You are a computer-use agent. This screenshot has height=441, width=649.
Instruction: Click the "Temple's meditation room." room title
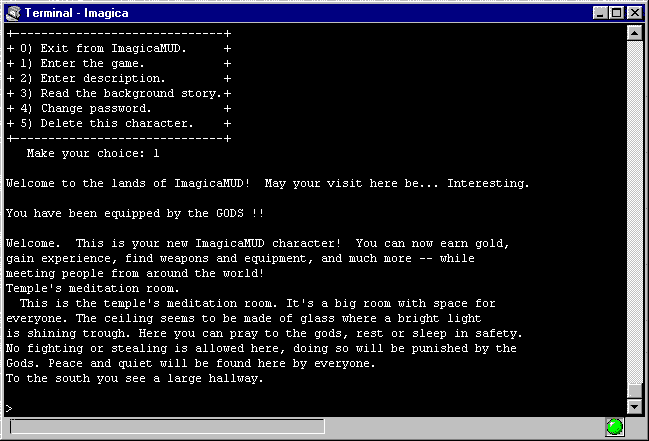point(93,288)
